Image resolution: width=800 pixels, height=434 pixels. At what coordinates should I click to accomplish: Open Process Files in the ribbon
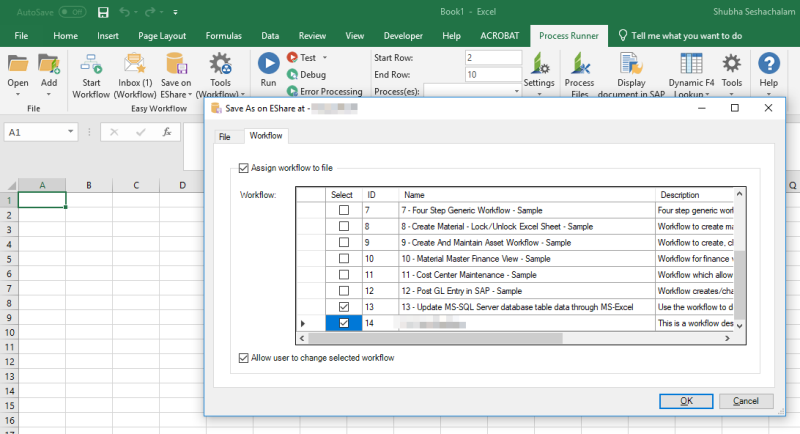pos(579,72)
